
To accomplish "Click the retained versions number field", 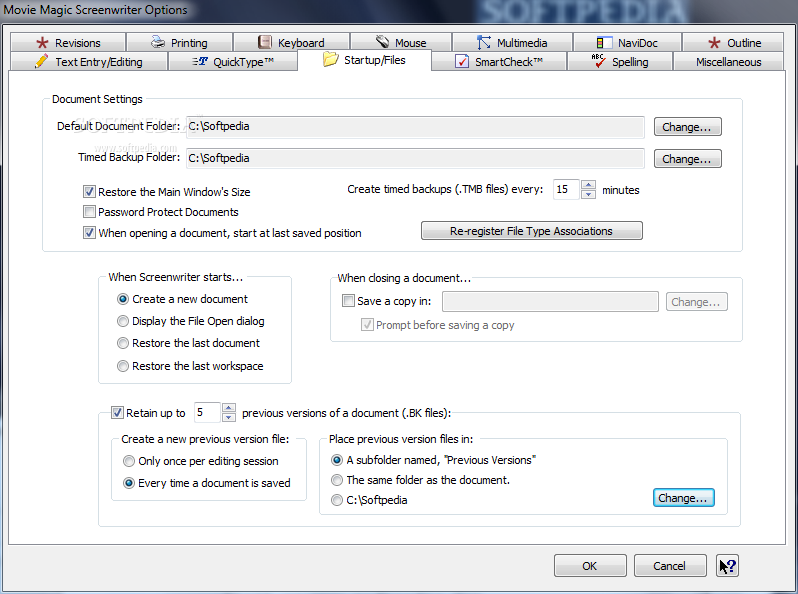I will (x=207, y=412).
